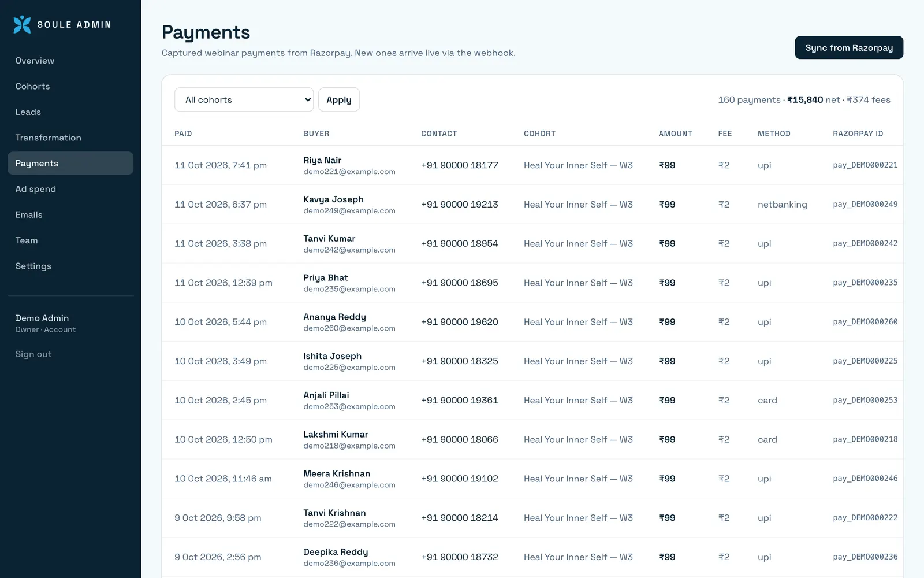
Task: Click payment ID pay_DEM0000225
Action: click(865, 361)
